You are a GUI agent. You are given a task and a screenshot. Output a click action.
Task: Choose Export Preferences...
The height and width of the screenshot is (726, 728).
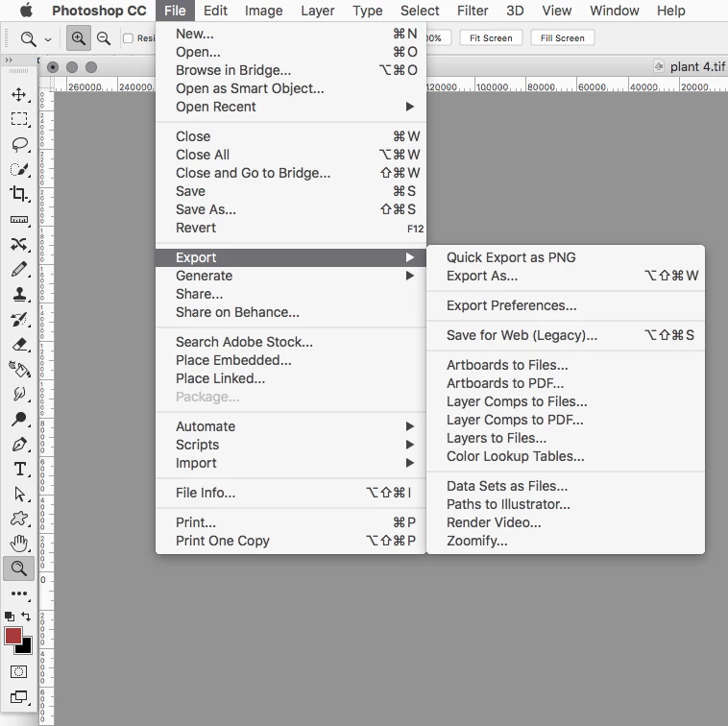coord(566,305)
